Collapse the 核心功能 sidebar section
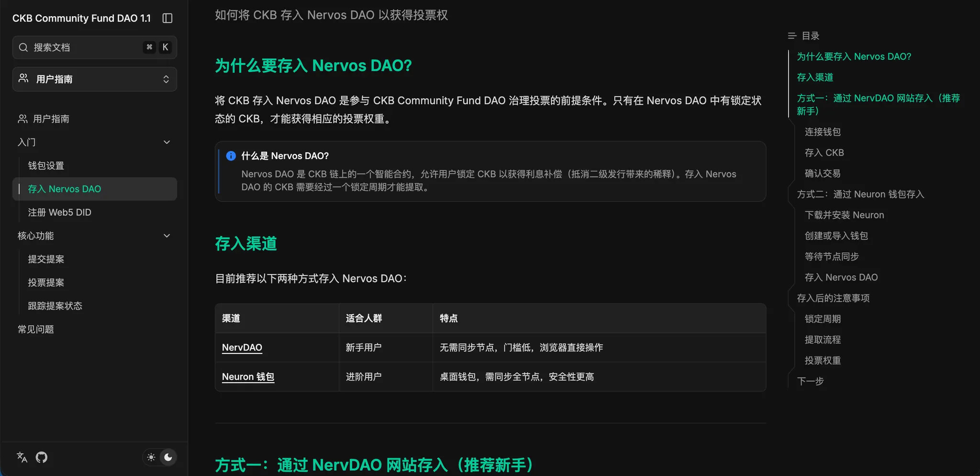 (x=167, y=236)
